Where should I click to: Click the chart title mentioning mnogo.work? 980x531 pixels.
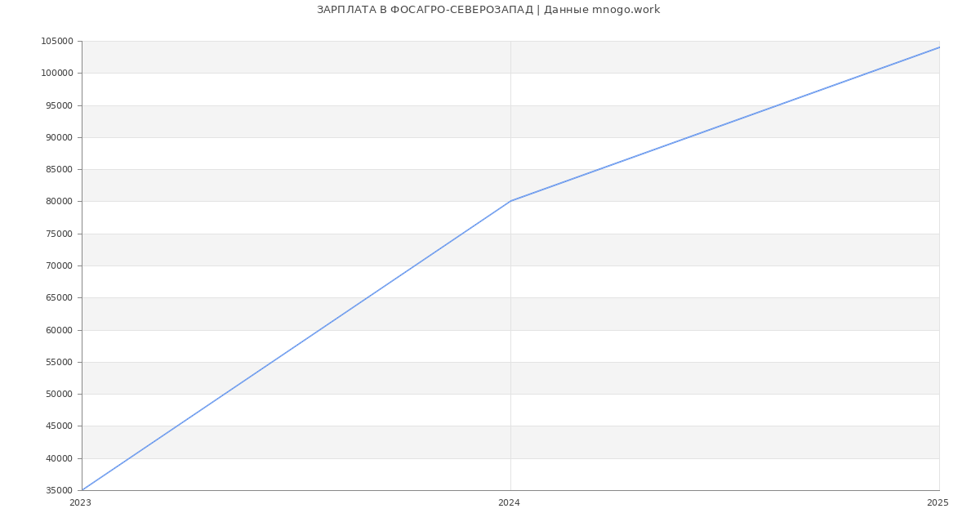click(x=488, y=10)
